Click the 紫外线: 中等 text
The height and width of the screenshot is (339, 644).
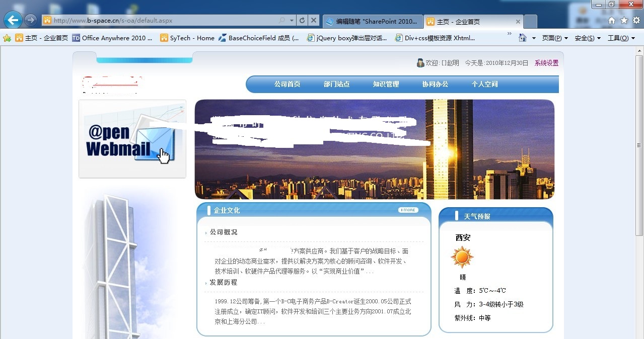[x=472, y=318]
